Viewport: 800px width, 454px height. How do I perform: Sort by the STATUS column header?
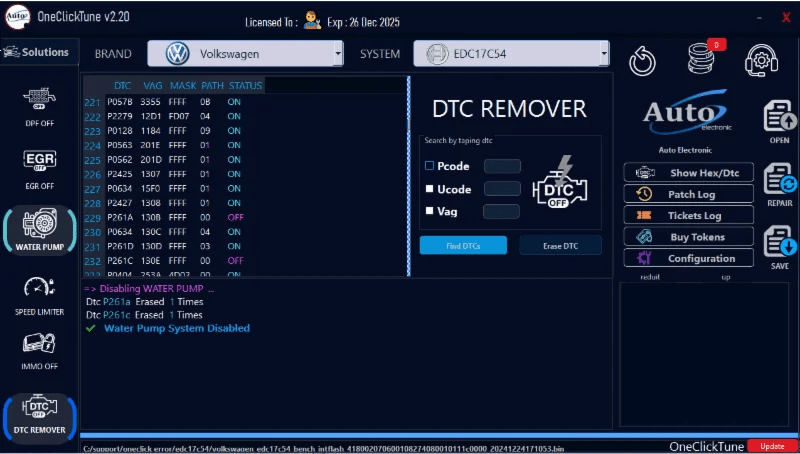pyautogui.click(x=245, y=86)
